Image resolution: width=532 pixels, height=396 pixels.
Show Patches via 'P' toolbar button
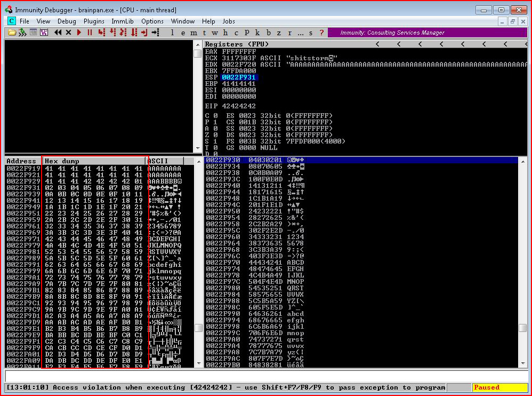point(247,33)
